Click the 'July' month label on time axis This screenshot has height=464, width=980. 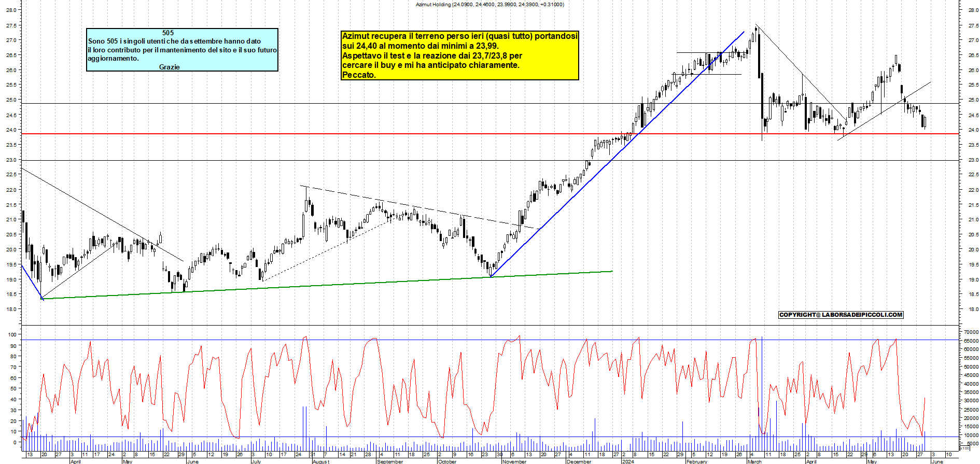click(x=256, y=461)
